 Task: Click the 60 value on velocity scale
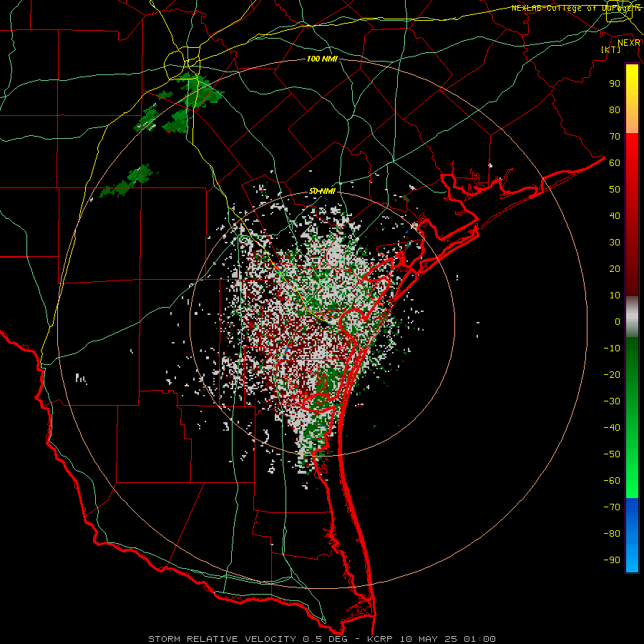(x=615, y=162)
